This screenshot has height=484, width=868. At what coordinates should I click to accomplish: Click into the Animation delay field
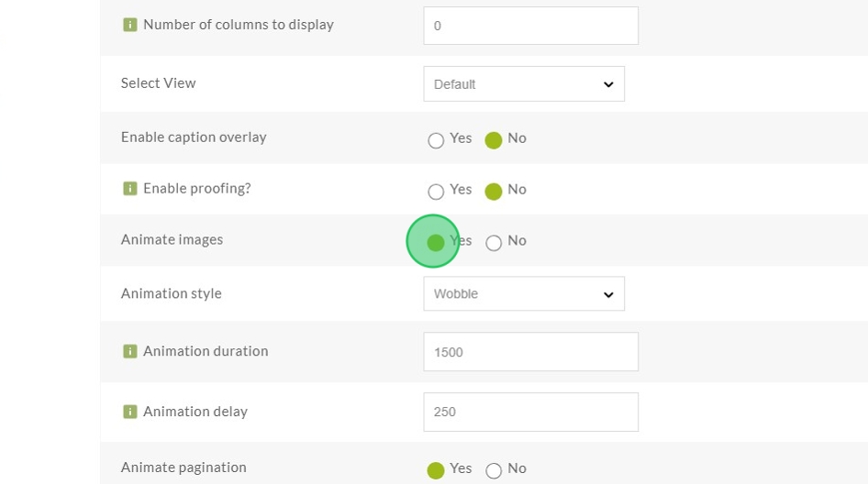(530, 412)
